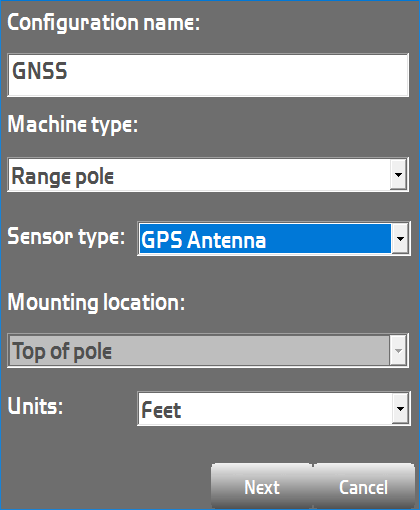The image size is (420, 510).
Task: Open the Mounting location dropdown arrow
Action: click(x=398, y=350)
